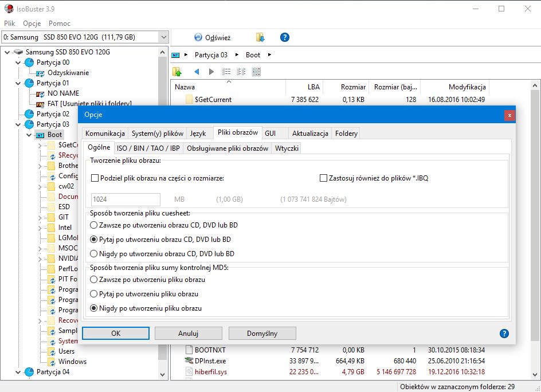Click the file list scrollbar down arrow
This screenshot has width=541, height=392.
(535, 374)
